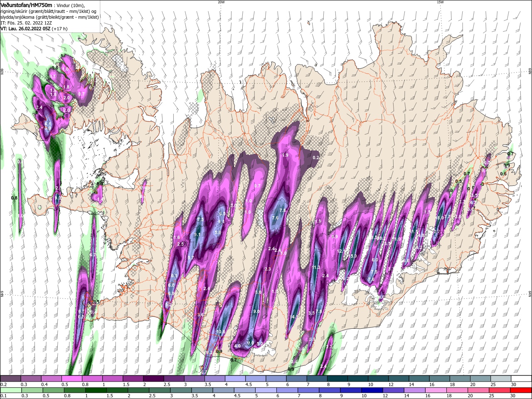This screenshot has height=399, width=532.
Task: Click the 5.8 precipitation value on map
Action: coord(218,233)
